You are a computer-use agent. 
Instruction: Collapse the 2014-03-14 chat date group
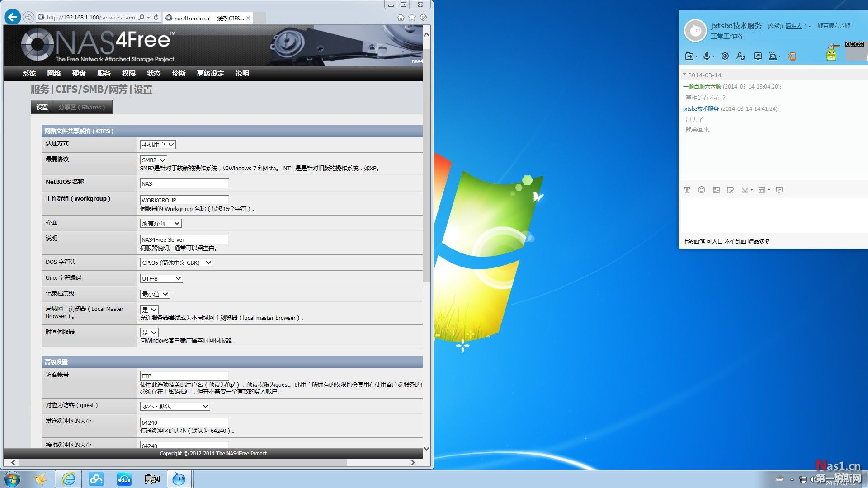(684, 74)
